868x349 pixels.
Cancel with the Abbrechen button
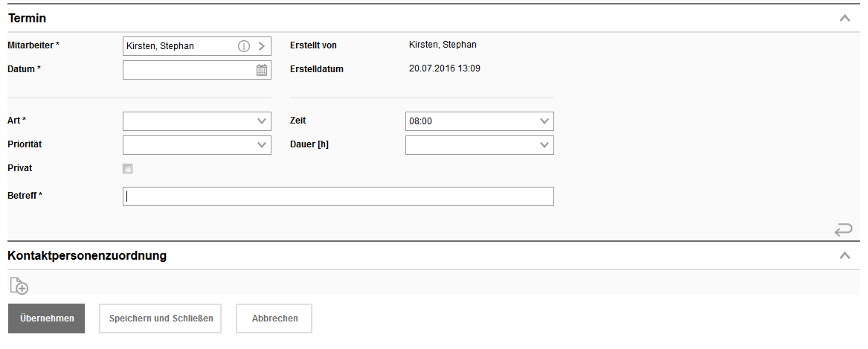pos(274,318)
